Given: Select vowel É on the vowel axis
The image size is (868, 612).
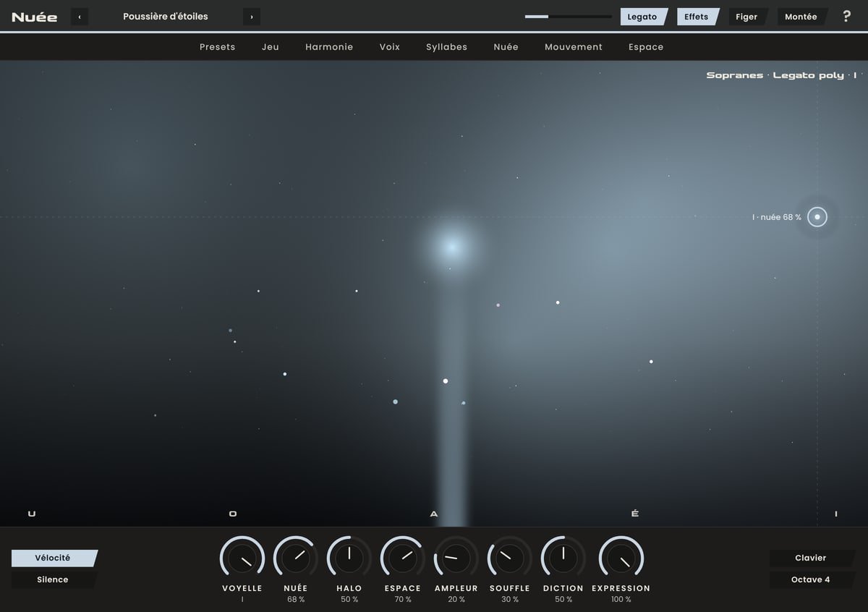Looking at the screenshot, I should [x=635, y=514].
